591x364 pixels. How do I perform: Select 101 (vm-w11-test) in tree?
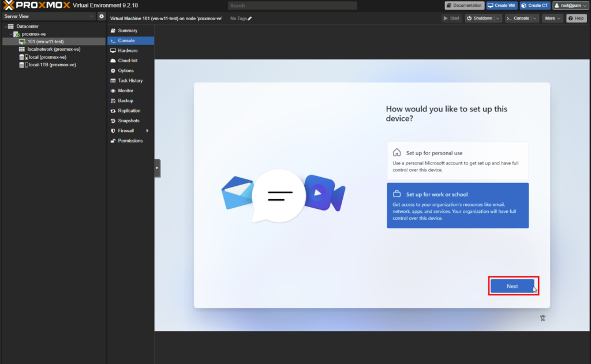coord(54,42)
